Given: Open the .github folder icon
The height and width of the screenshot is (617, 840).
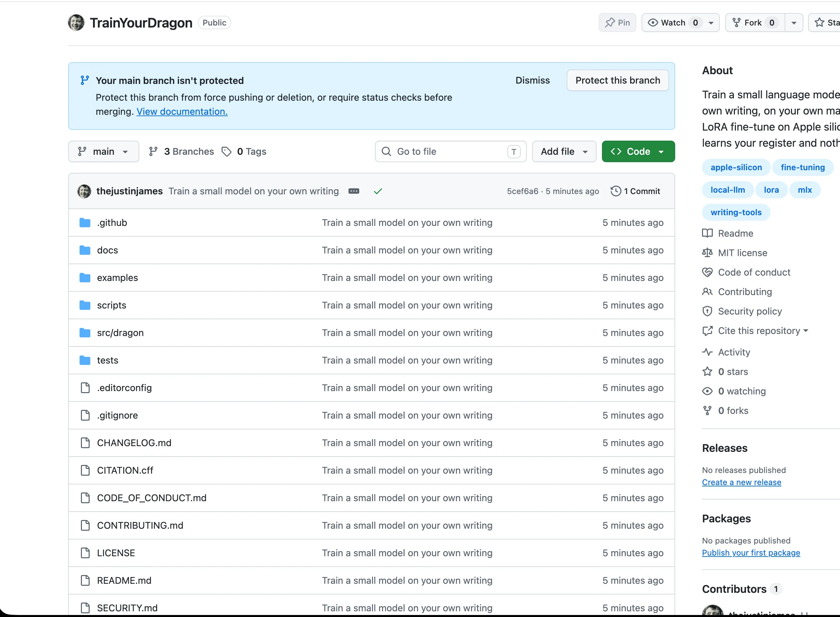Looking at the screenshot, I should [x=85, y=223].
